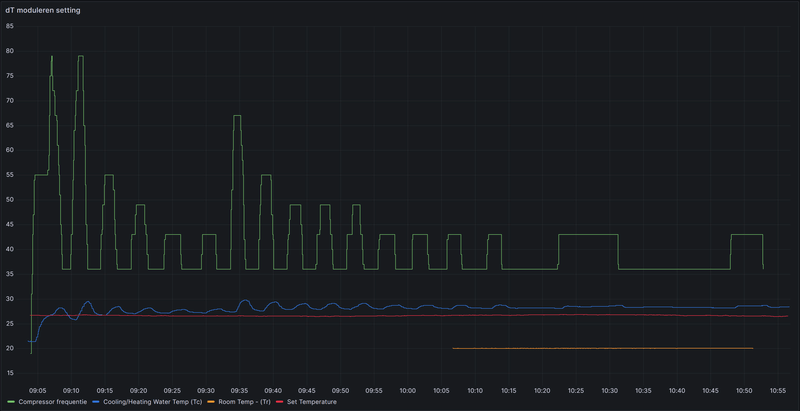This screenshot has width=800, height=411.
Task: Click the 10:20 time axis label
Action: click(542, 391)
